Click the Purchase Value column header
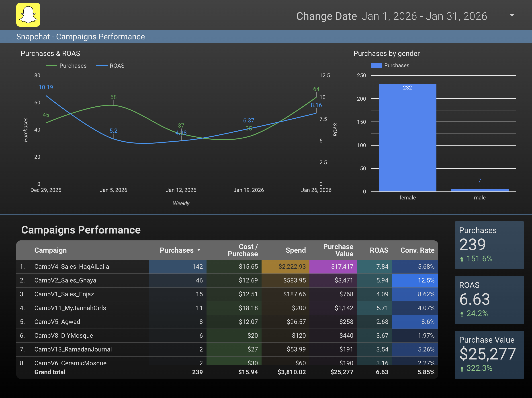The image size is (532, 398). click(338, 250)
